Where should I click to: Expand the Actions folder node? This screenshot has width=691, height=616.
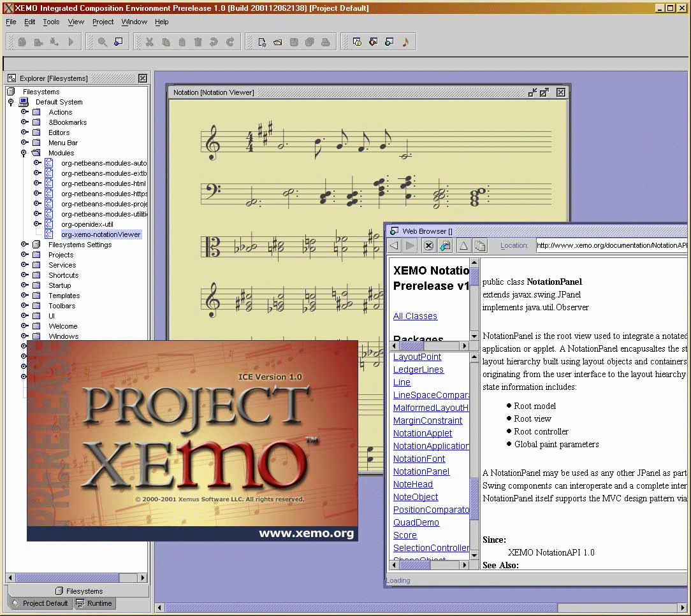click(24, 112)
